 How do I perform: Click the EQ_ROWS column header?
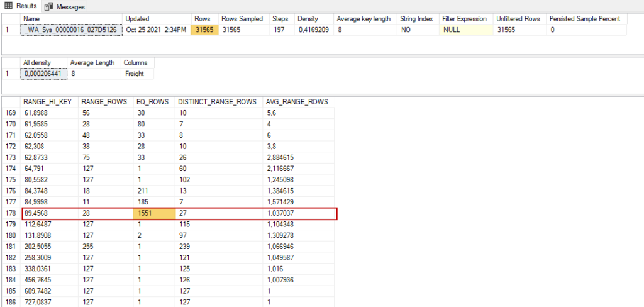click(155, 103)
